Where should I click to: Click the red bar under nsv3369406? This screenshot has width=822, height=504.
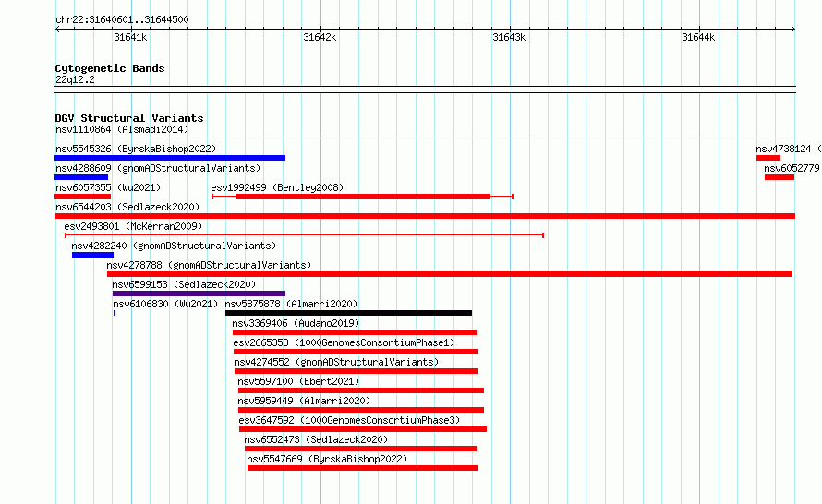(x=355, y=332)
